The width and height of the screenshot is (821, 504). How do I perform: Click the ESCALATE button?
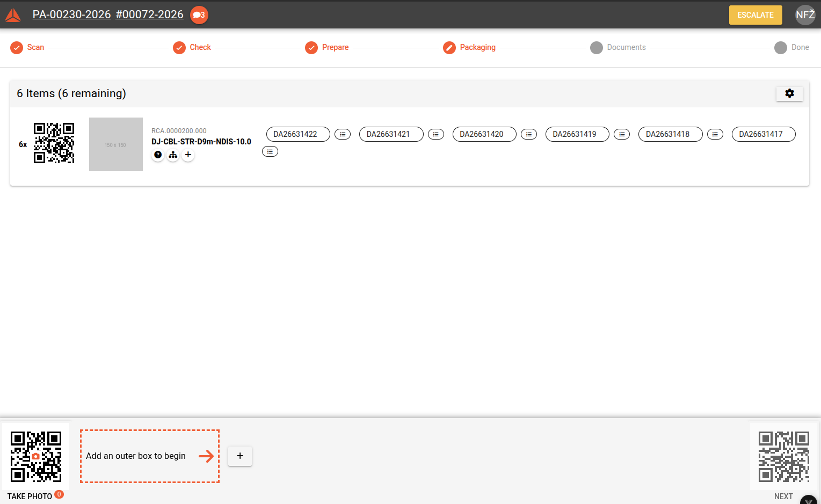coord(755,15)
